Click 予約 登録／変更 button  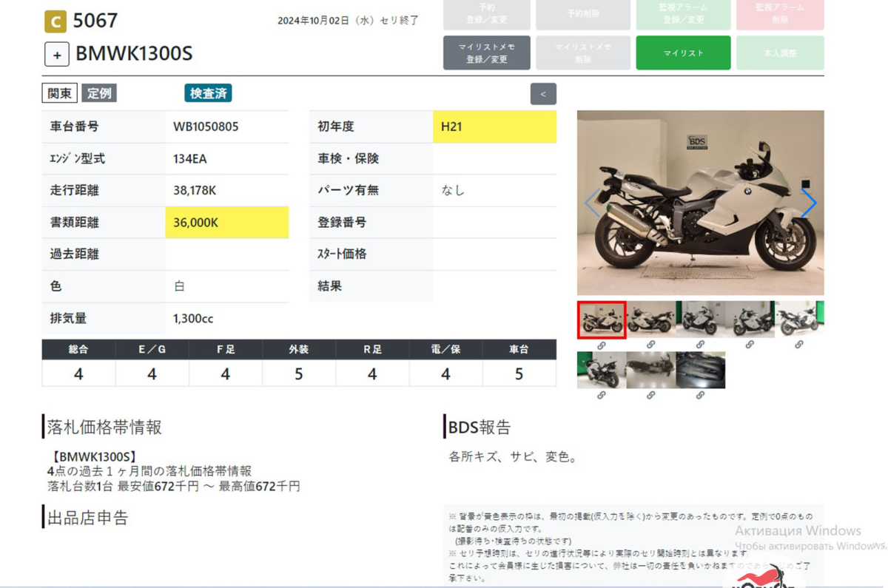click(x=487, y=13)
